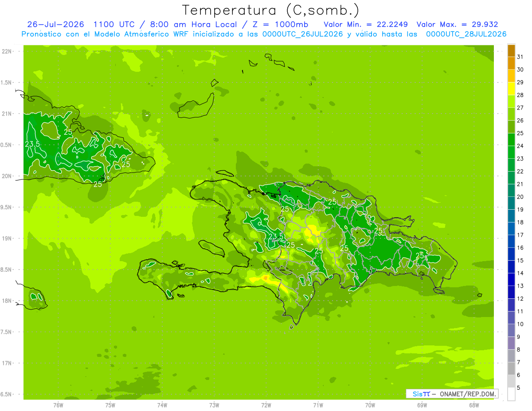Pick the green colorbar band between 24 and 25
This screenshot has height=411, width=532.
point(511,140)
